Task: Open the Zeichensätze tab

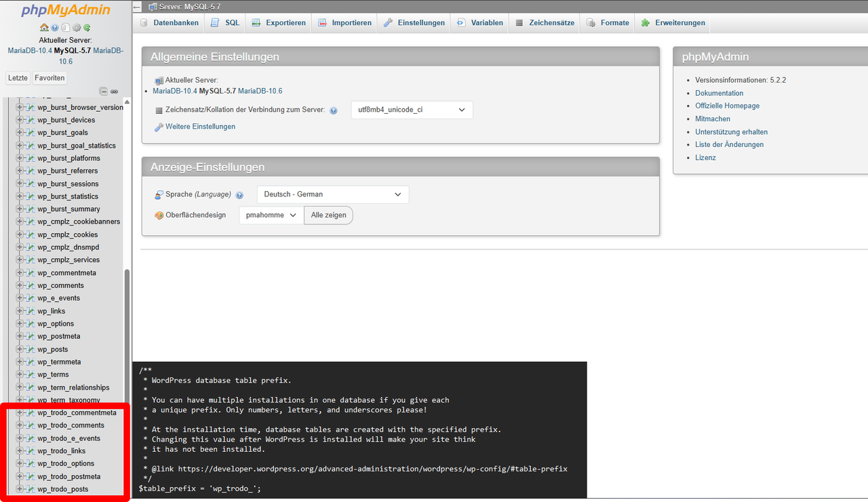Action: (x=545, y=22)
